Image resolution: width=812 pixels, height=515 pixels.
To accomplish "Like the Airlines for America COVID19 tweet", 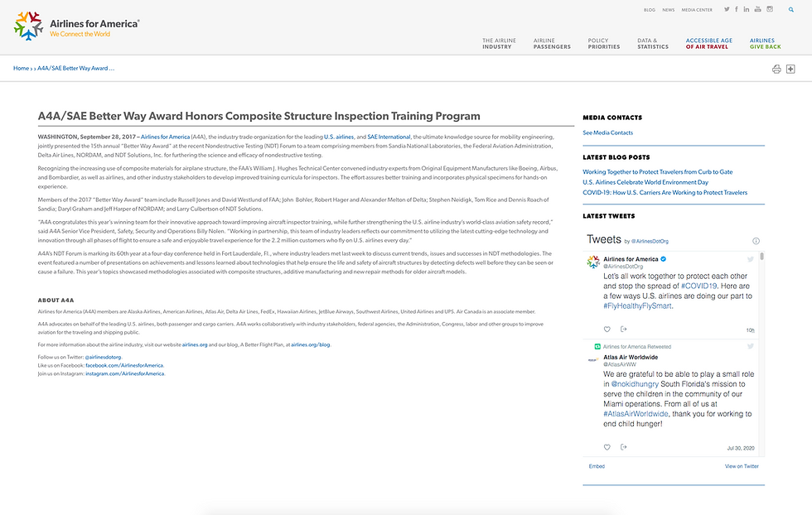I will [x=607, y=330].
